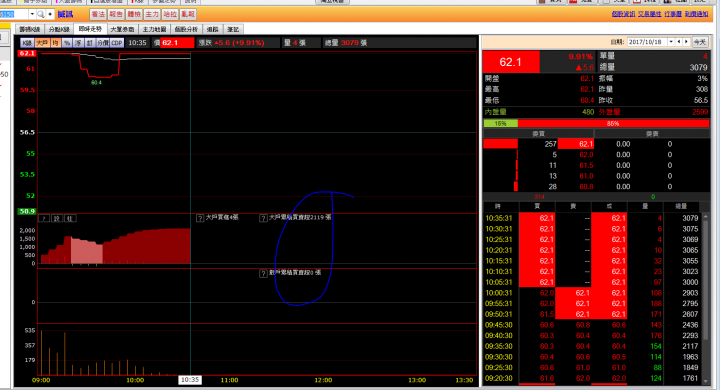Click the bullet dot button beside search icon
This screenshot has height=390, width=720.
50,14
